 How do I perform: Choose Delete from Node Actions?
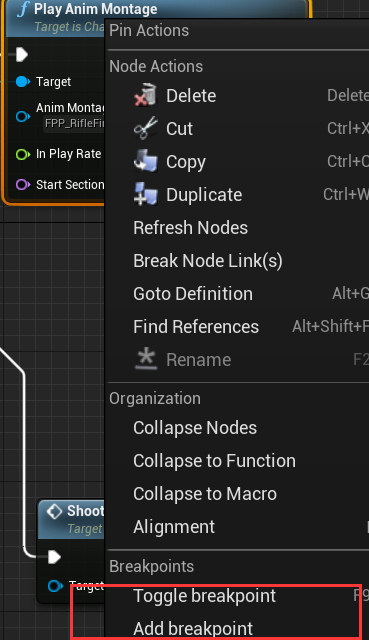(x=238, y=96)
